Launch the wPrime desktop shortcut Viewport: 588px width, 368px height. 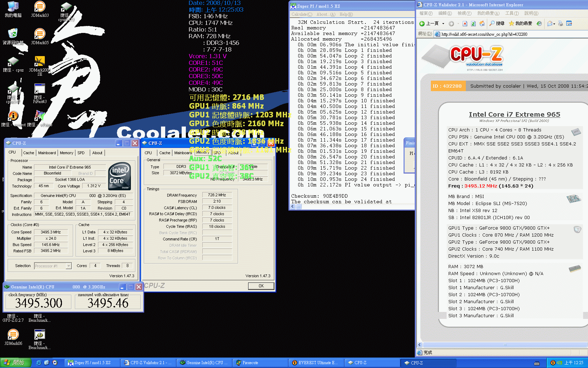[40, 119]
